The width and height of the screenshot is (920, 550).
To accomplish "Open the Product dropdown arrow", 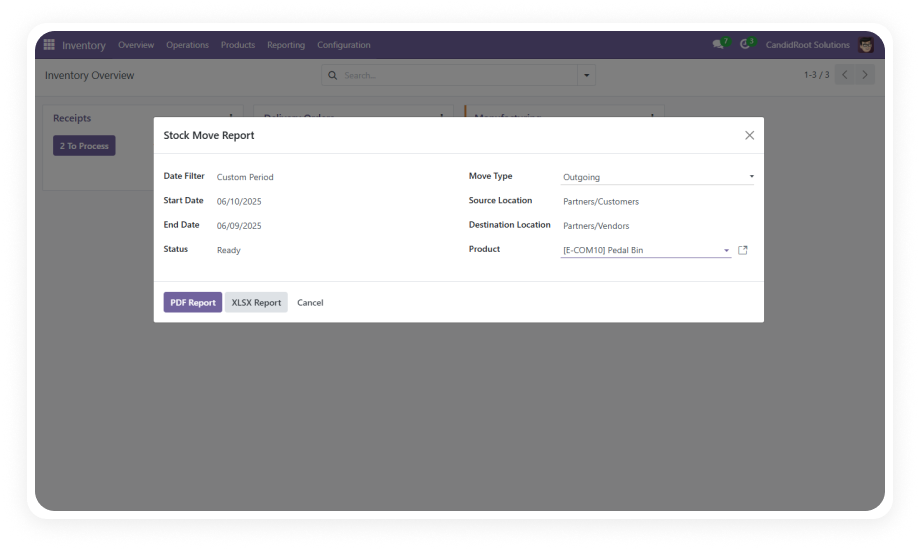I will 726,250.
